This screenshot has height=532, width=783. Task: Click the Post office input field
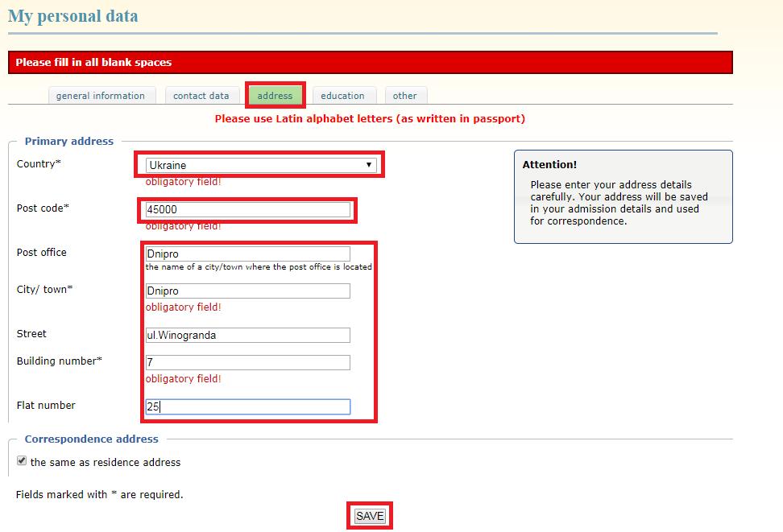click(x=247, y=254)
